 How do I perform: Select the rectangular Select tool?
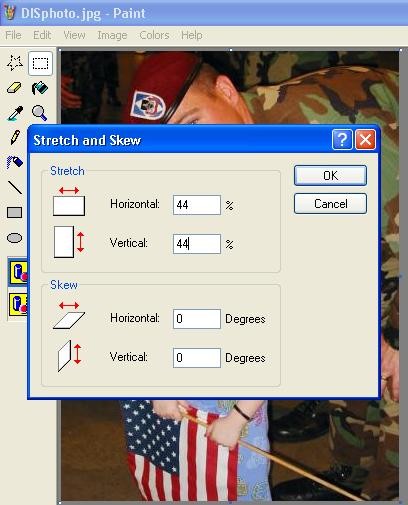40,63
